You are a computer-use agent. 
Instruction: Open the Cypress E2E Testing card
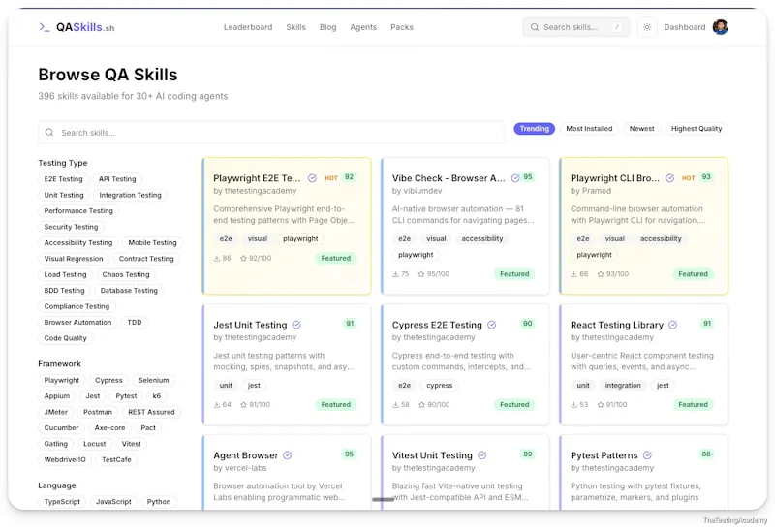465,364
